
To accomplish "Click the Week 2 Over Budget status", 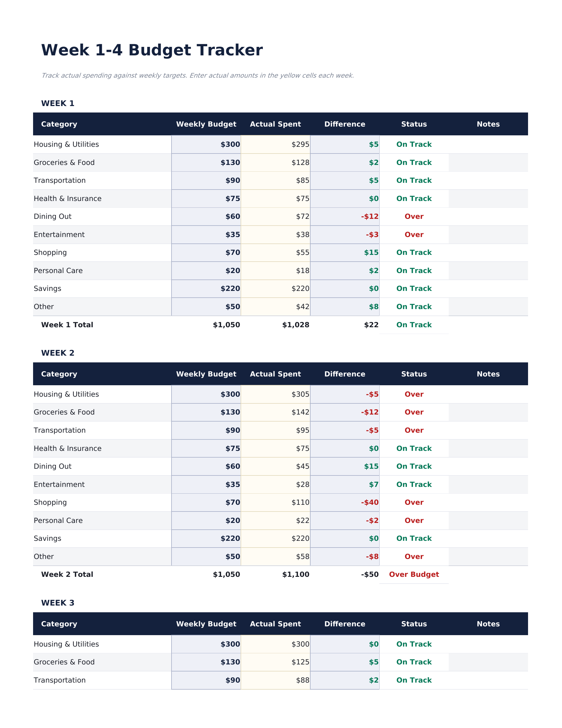I will [414, 575].
